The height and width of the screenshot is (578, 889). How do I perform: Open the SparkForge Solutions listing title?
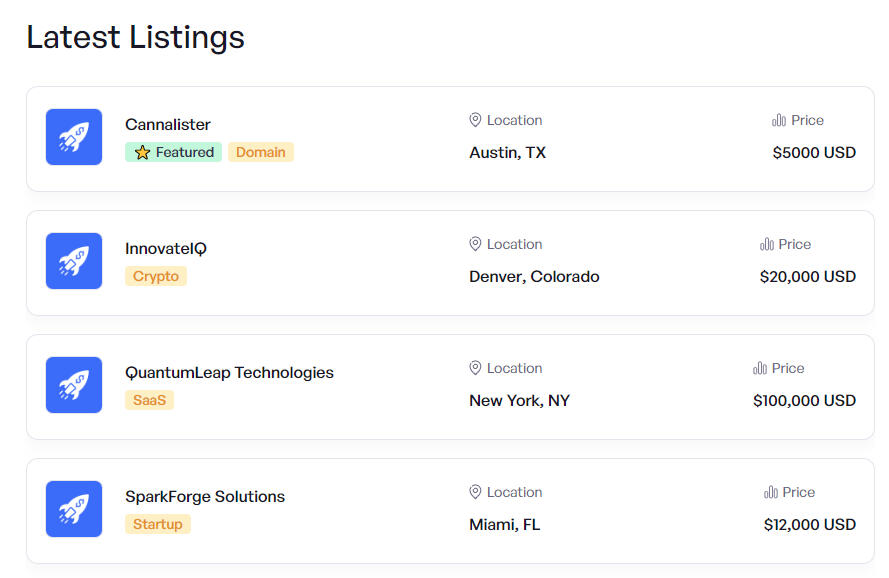coord(205,497)
